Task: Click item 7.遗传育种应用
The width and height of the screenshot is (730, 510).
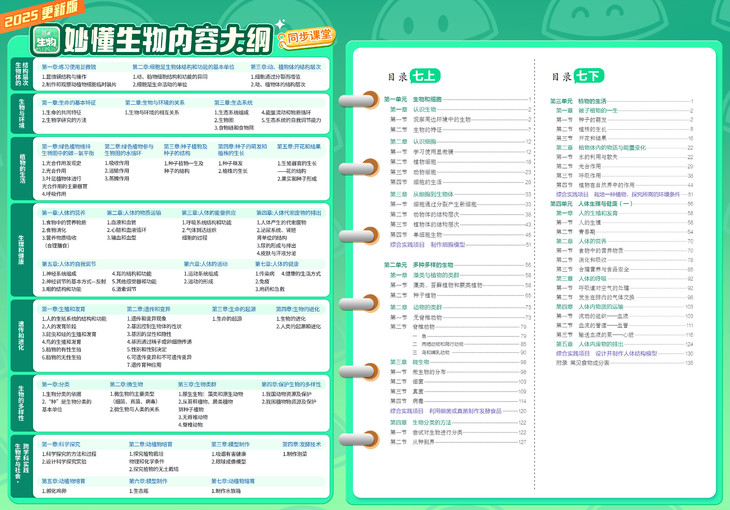Action: click(x=144, y=365)
